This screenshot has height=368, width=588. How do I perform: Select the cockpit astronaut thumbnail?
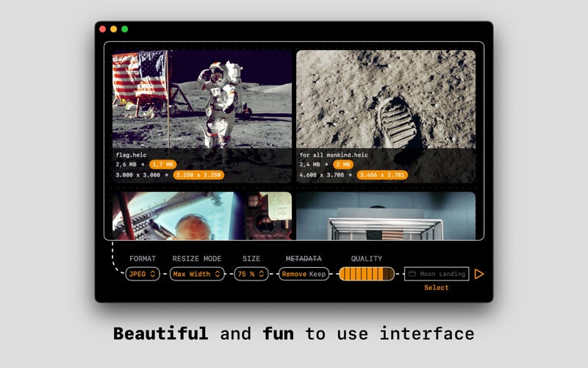tap(201, 216)
